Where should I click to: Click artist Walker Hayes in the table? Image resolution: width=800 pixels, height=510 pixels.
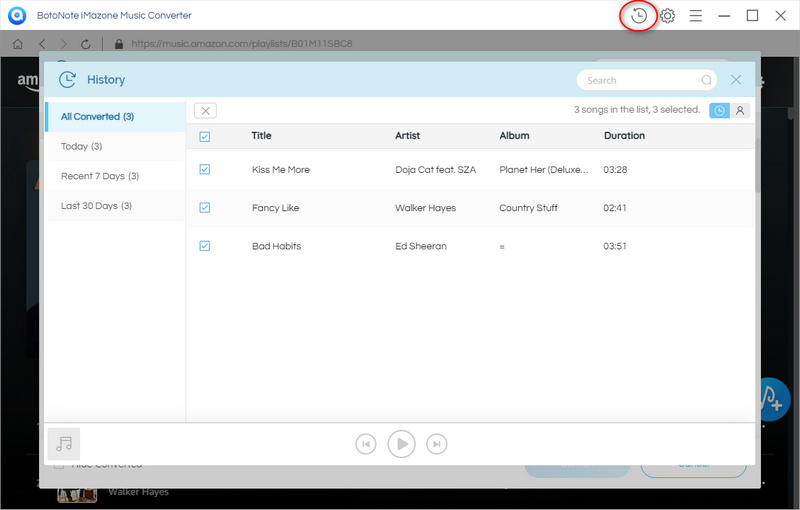426,208
